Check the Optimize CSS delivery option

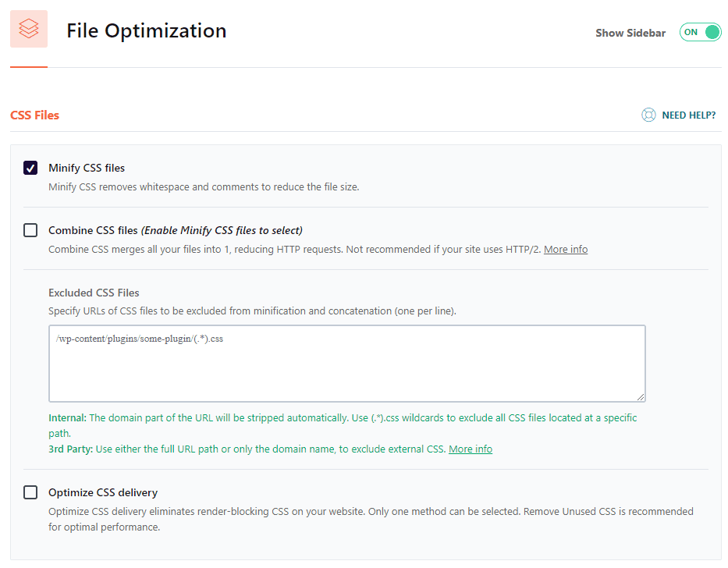pyautogui.click(x=30, y=492)
